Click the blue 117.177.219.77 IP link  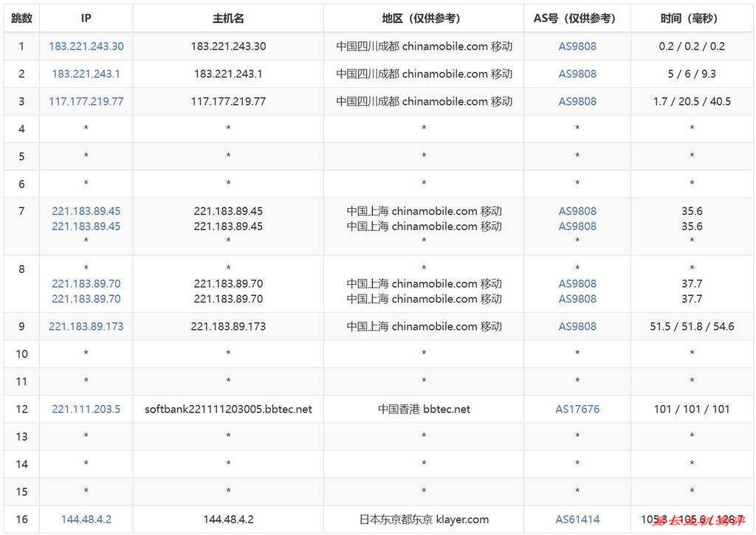[x=86, y=101]
